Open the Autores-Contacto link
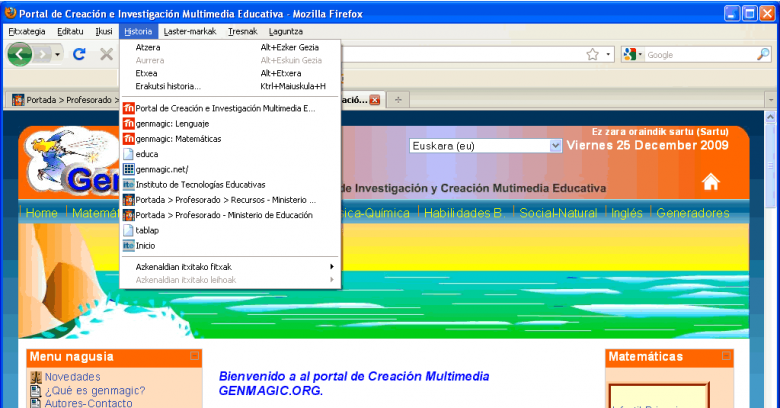Viewport: 780px width, 408px height. tap(89, 403)
